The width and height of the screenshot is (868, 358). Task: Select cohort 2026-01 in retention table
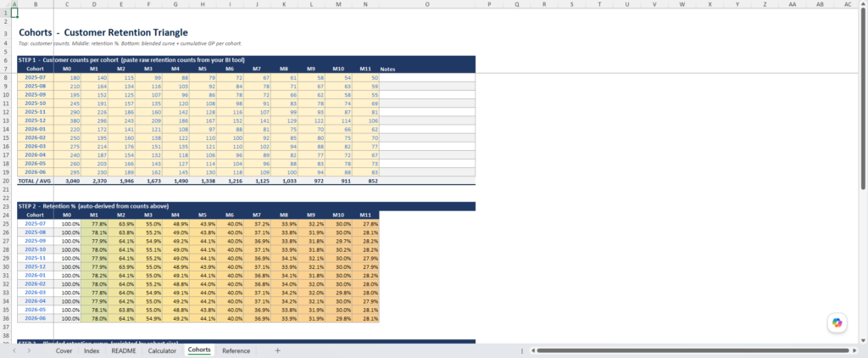[x=36, y=276]
